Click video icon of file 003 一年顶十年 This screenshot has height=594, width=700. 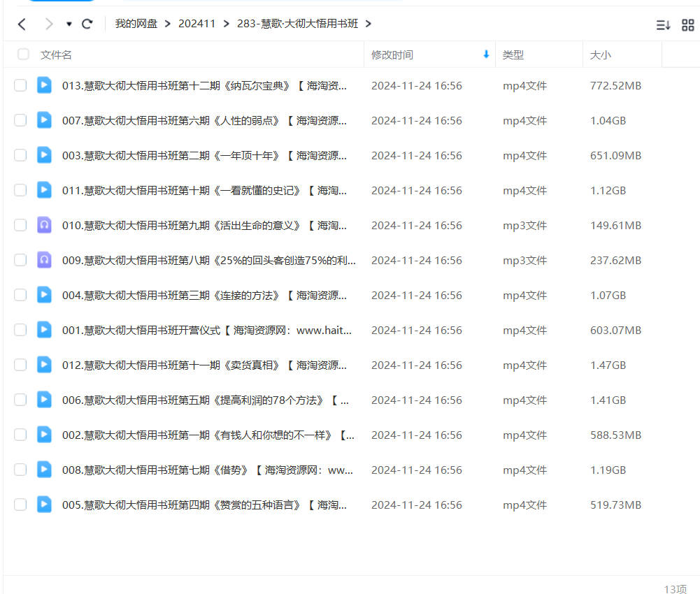click(44, 155)
